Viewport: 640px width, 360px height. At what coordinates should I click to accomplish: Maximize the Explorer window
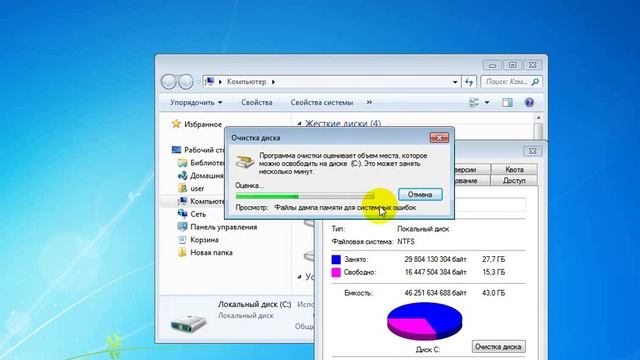(512, 65)
